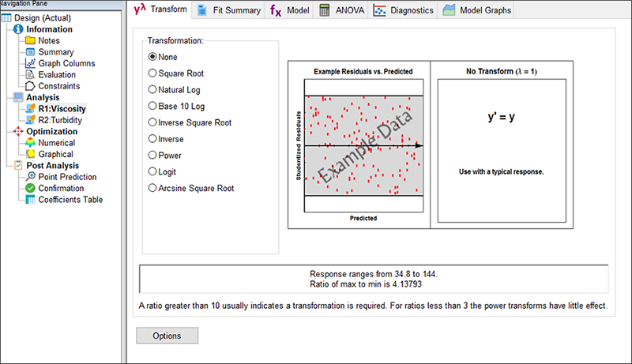
Task: Select the R2:Turbidity response icon
Action: tap(30, 120)
